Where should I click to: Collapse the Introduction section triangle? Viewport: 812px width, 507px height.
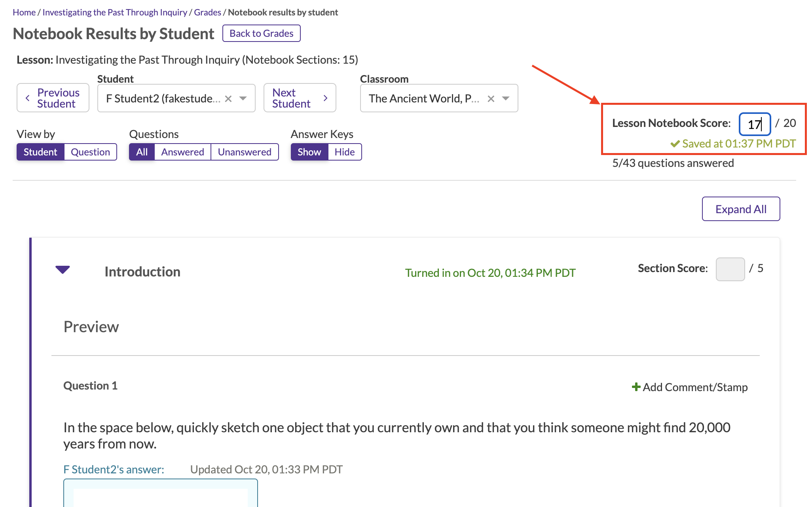coord(63,270)
